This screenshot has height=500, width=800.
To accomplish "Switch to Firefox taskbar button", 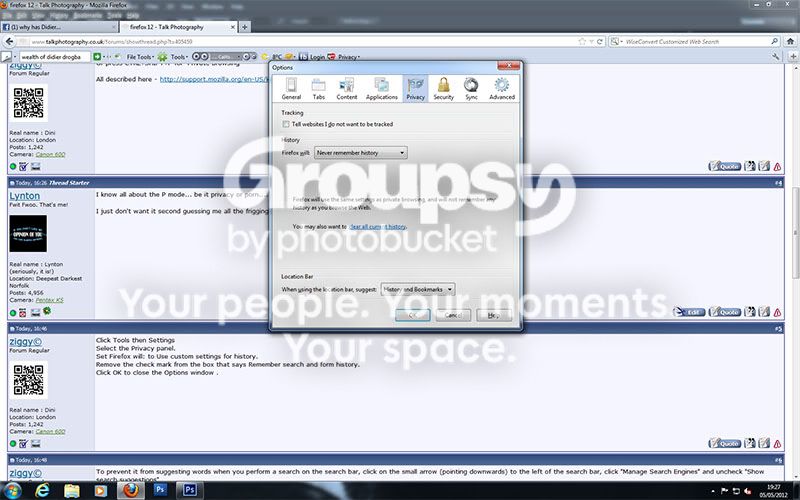I will coord(131,491).
